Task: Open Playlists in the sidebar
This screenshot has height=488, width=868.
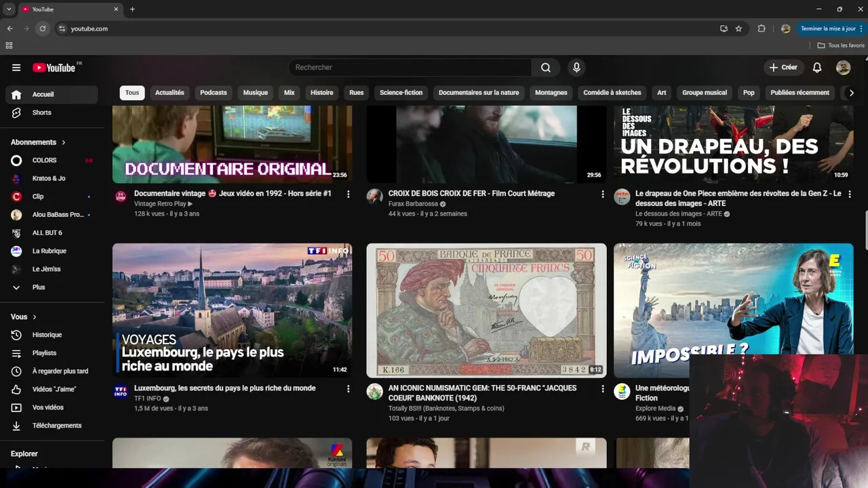Action: point(52,353)
